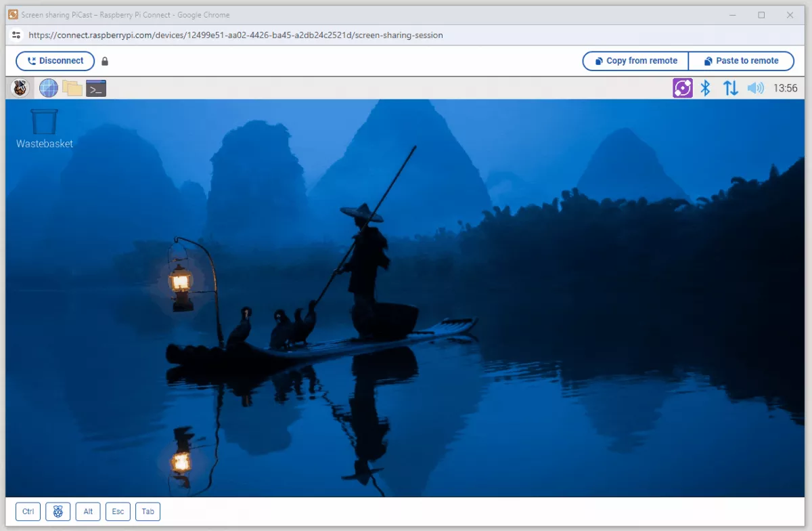Send the Esc key to remote
Screen dimensions: 812x531
pyautogui.click(x=118, y=511)
